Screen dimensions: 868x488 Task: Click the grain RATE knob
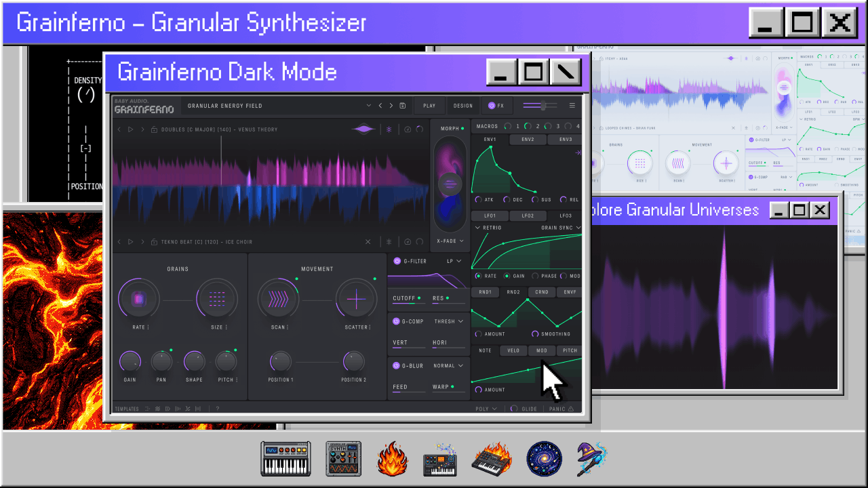point(138,298)
